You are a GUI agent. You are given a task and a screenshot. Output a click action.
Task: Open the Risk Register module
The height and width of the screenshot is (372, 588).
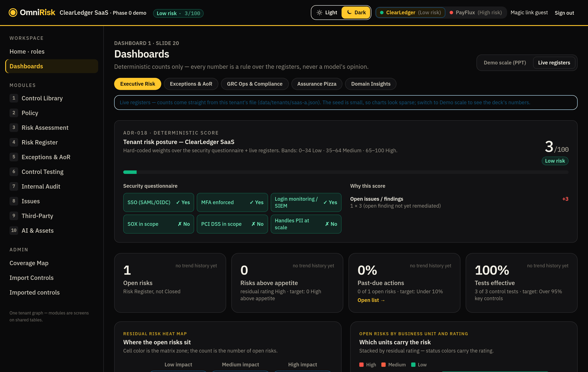(51, 142)
